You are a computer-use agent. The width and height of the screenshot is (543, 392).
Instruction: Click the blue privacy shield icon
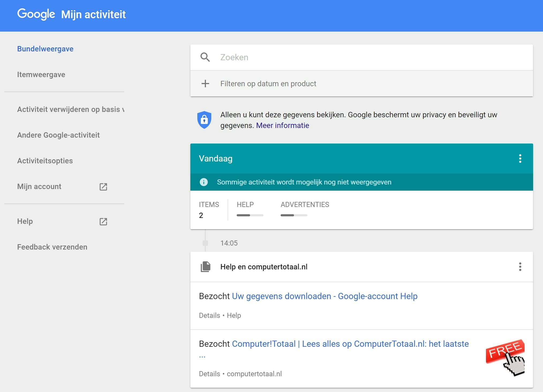(x=204, y=120)
